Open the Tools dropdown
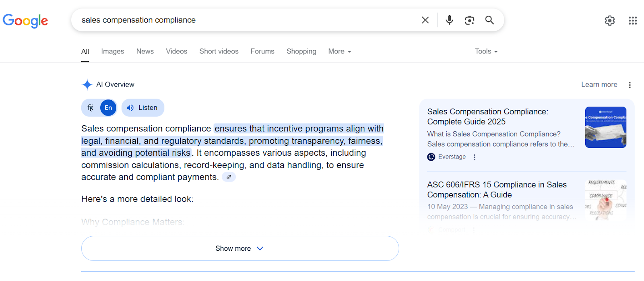The image size is (644, 281). coord(486,52)
